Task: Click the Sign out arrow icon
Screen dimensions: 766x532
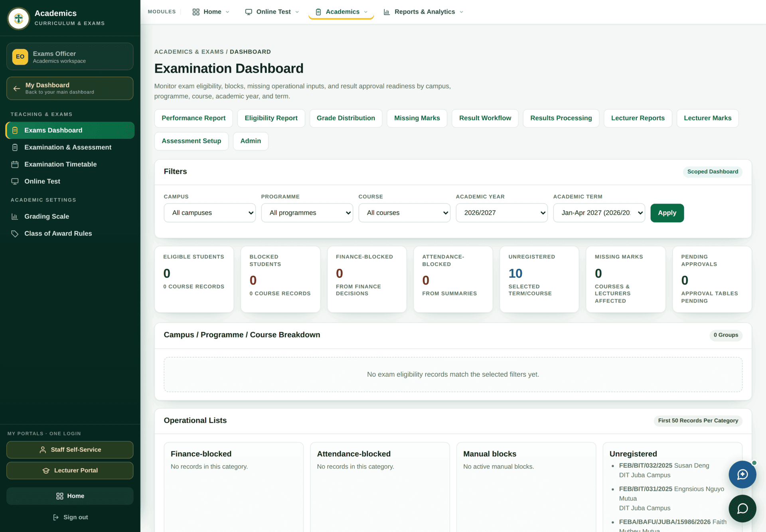Action: click(x=56, y=517)
